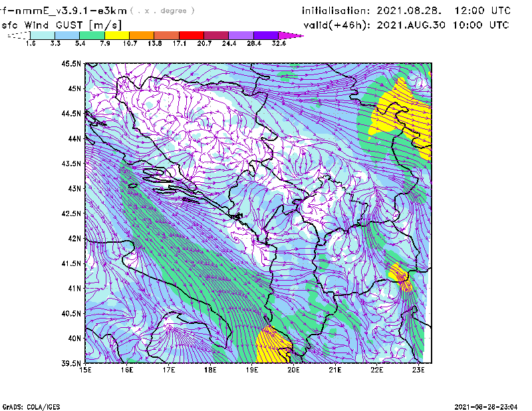532x411 pixels.
Task: Click the legend value 24.4
Action: pos(229,43)
